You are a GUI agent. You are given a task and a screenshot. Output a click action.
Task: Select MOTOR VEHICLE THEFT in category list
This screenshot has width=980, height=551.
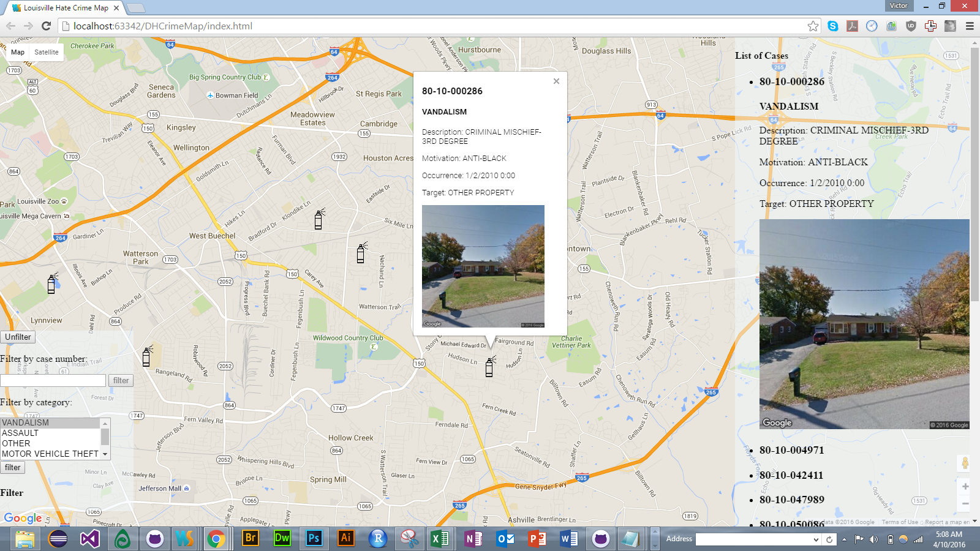coord(50,454)
